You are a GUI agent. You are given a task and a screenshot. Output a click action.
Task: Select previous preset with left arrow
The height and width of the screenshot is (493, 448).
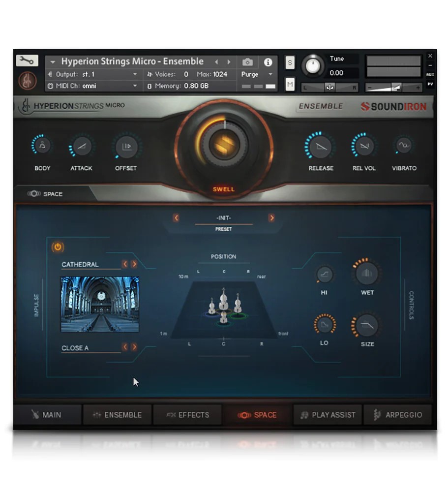coord(176,217)
